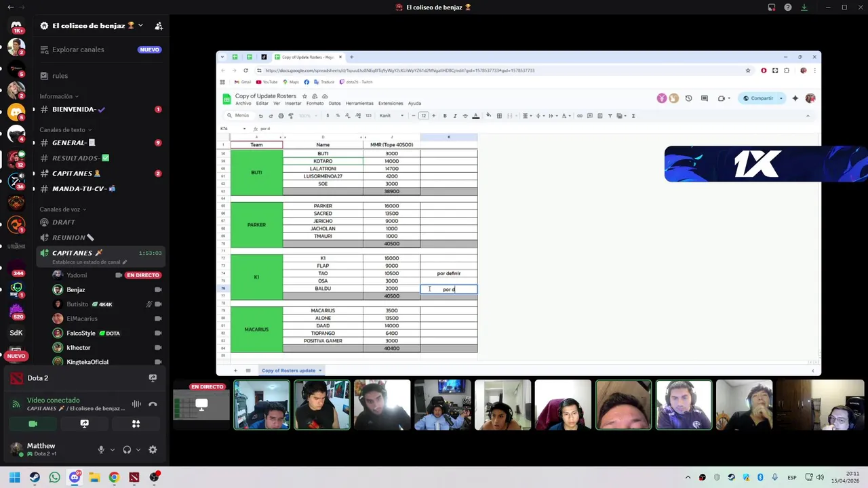Undo last edit in Sheets toolbar
The width and height of the screenshot is (868, 488).
click(x=260, y=115)
